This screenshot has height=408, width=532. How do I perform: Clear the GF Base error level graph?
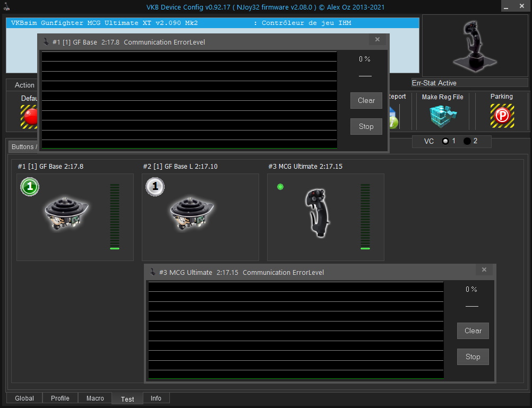[x=366, y=100]
